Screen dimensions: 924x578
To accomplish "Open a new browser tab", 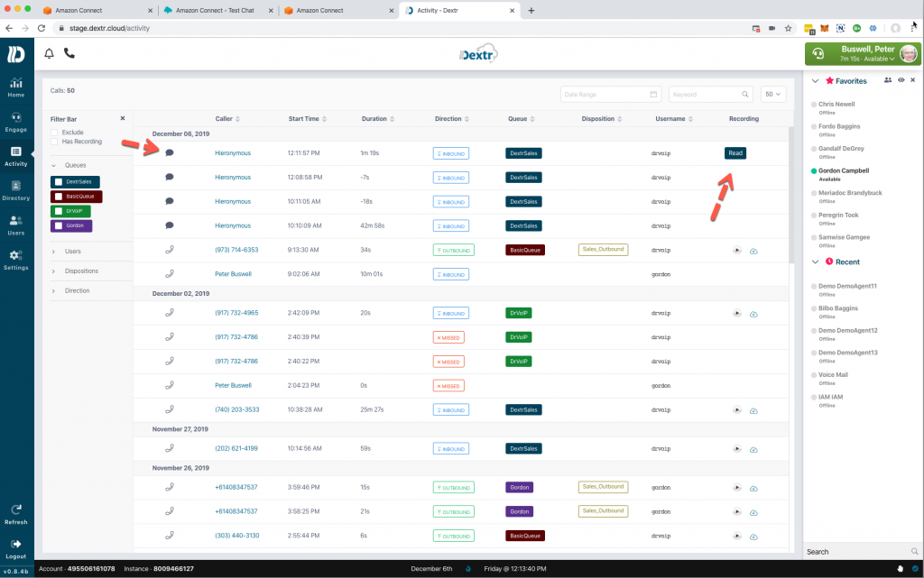I will pyautogui.click(x=531, y=11).
